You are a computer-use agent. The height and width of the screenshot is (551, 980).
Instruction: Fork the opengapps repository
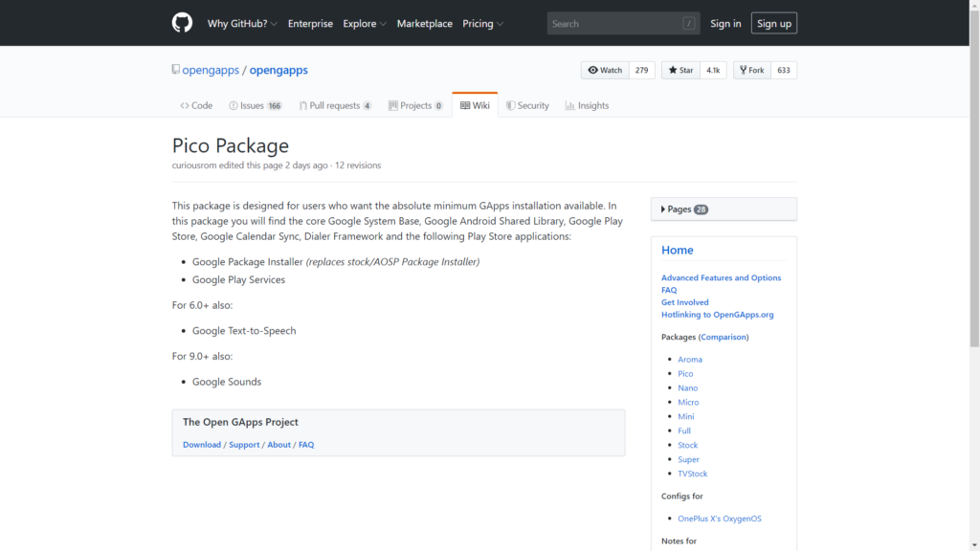click(752, 70)
